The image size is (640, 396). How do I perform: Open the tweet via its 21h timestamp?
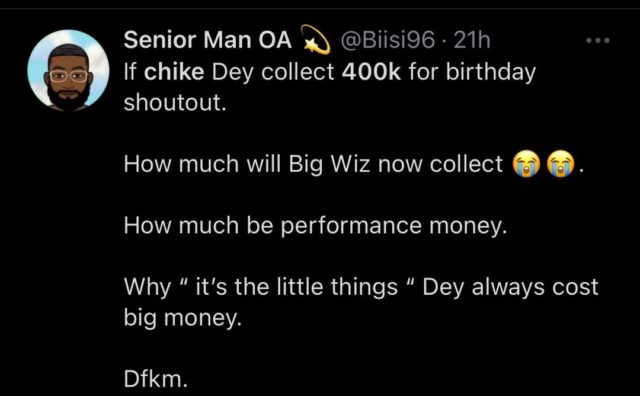tap(471, 40)
